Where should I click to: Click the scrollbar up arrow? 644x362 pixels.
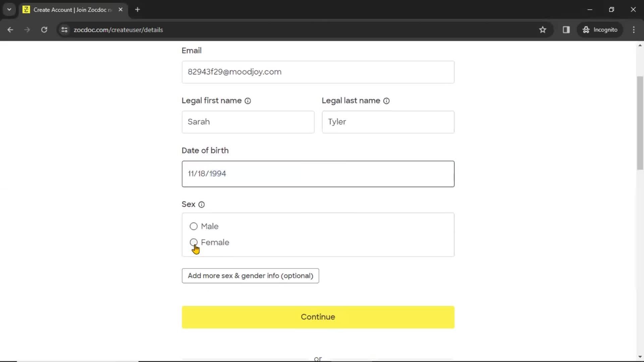click(x=640, y=45)
